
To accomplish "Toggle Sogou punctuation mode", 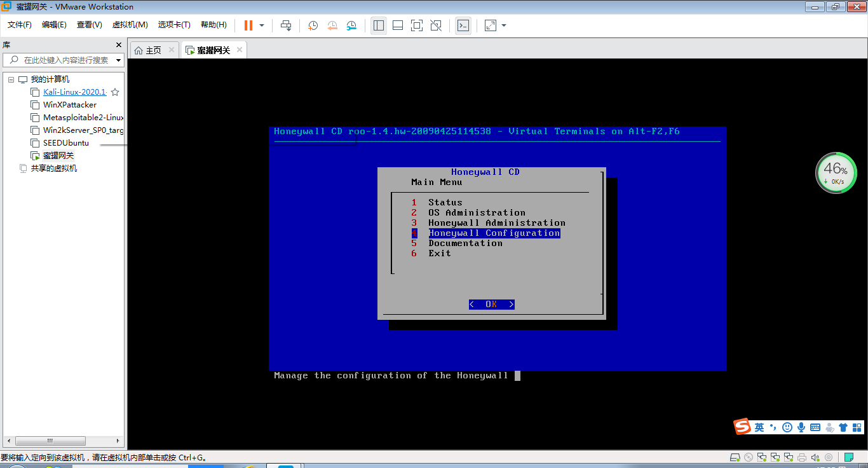I will pos(773,427).
